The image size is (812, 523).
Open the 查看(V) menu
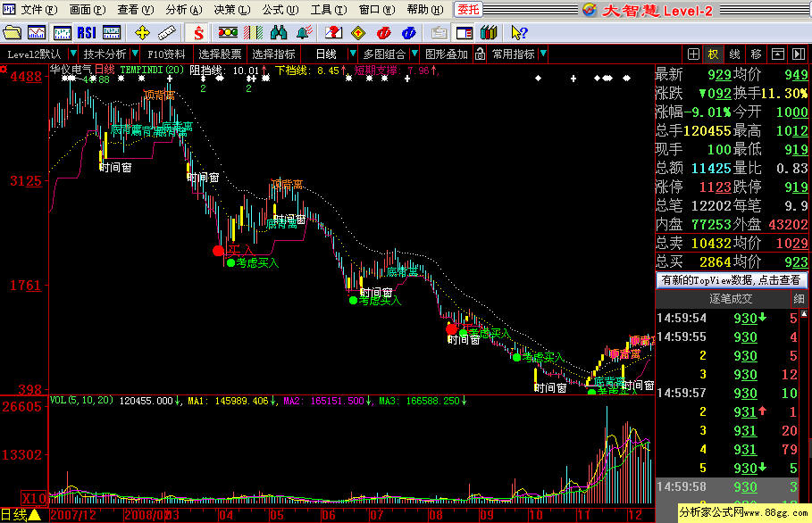(x=136, y=10)
